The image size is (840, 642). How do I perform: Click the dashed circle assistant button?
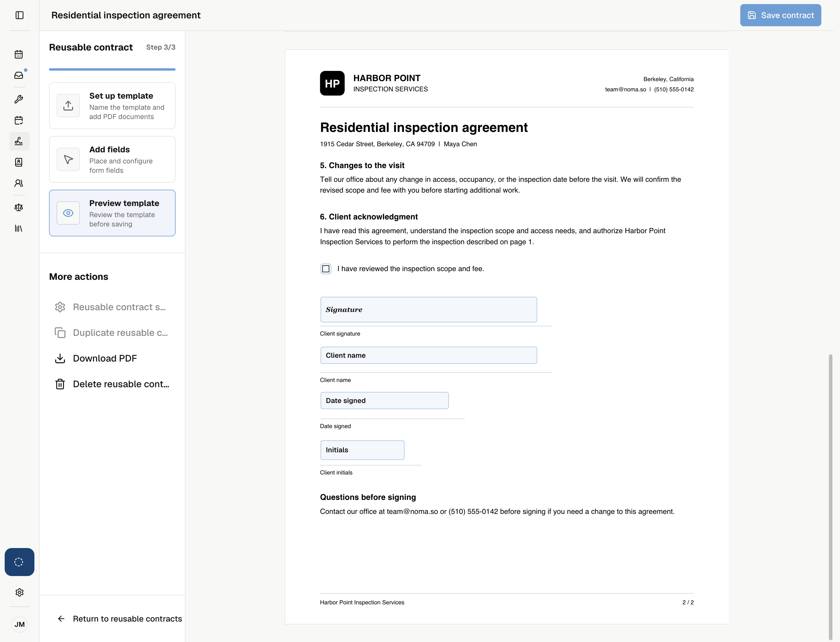tap(19, 562)
